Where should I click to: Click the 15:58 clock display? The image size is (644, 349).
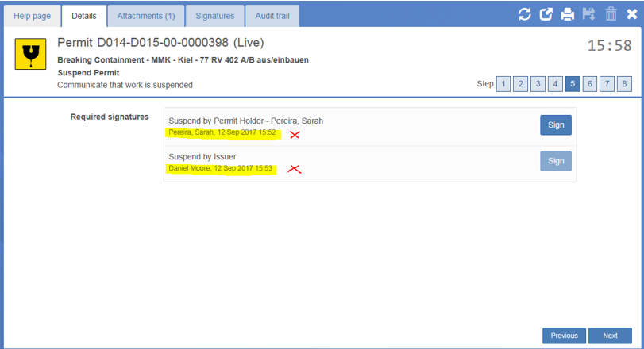pos(610,45)
